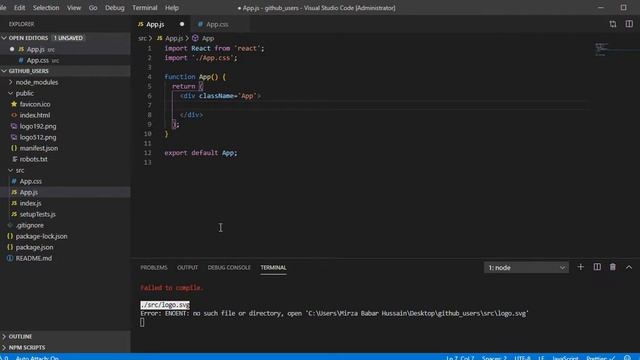Click the src breadcrumb

[142, 38]
